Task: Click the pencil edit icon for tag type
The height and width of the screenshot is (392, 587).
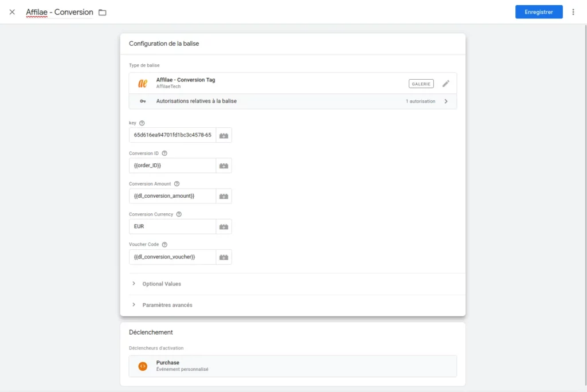Action: pyautogui.click(x=445, y=84)
